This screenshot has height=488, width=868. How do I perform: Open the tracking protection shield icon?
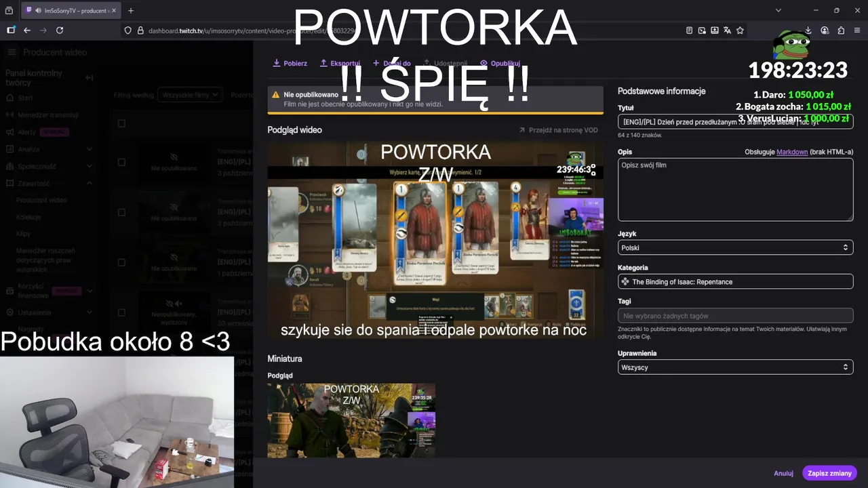[128, 30]
